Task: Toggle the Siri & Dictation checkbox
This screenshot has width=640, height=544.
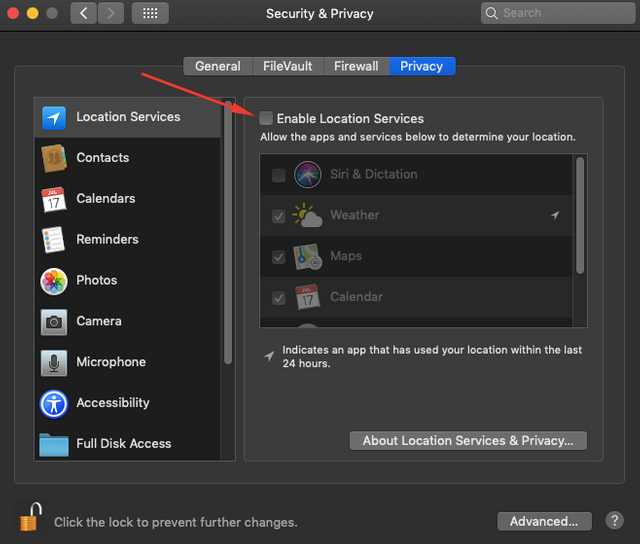Action: click(x=279, y=175)
